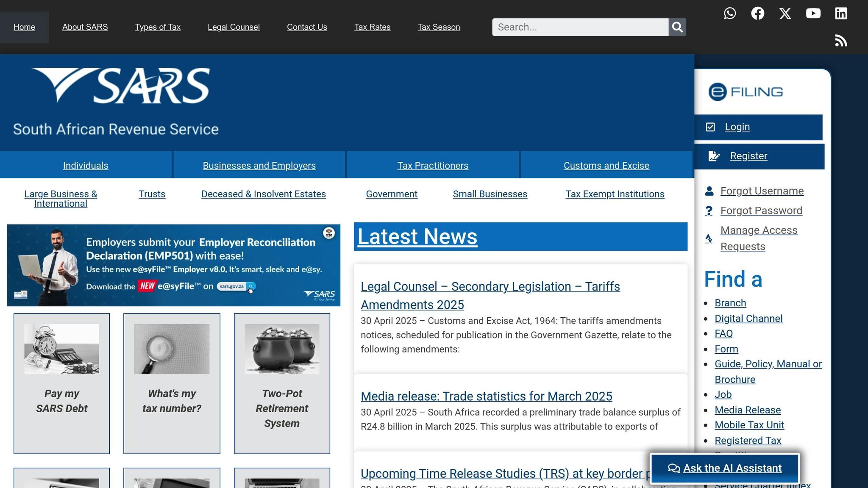Open the Contact Us menu
The height and width of the screenshot is (488, 868).
[x=307, y=27]
